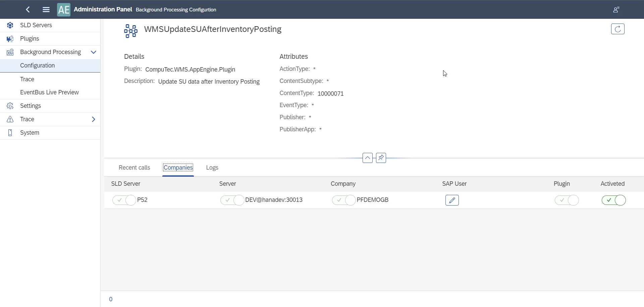Viewport: 644px width, 307px height.
Task: Collapse the header with up arrow button
Action: [368, 158]
